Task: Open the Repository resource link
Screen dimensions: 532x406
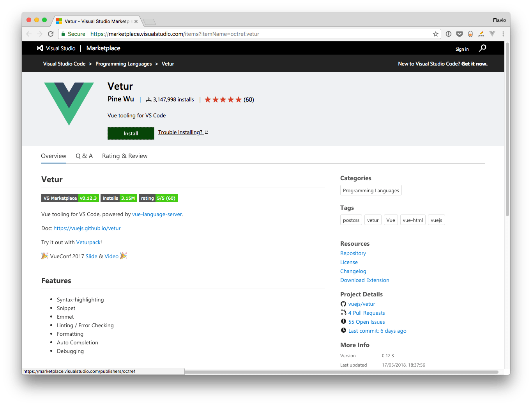Action: tap(353, 253)
